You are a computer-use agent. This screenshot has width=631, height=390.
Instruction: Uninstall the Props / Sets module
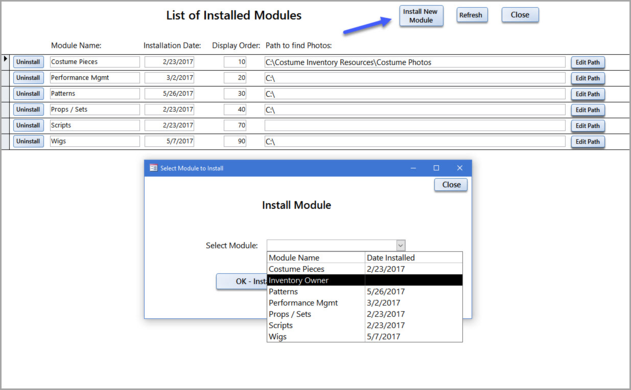click(28, 109)
